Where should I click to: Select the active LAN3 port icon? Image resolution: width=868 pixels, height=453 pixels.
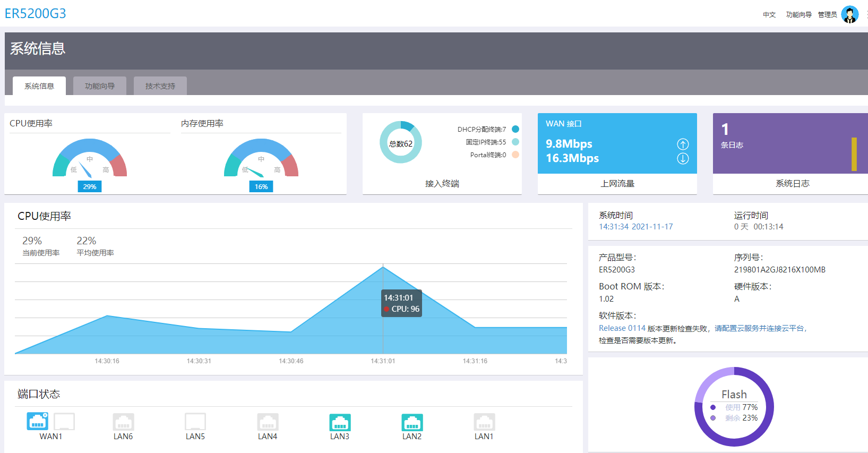point(340,422)
